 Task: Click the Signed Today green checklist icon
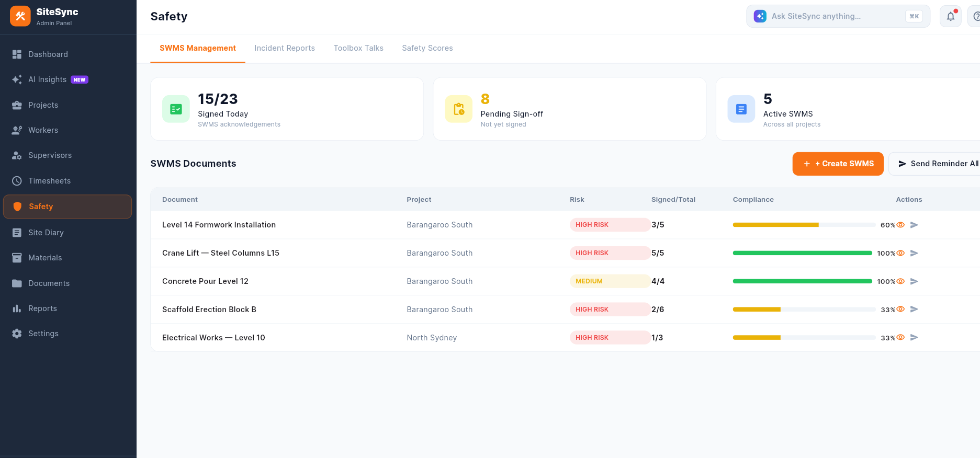pos(176,109)
